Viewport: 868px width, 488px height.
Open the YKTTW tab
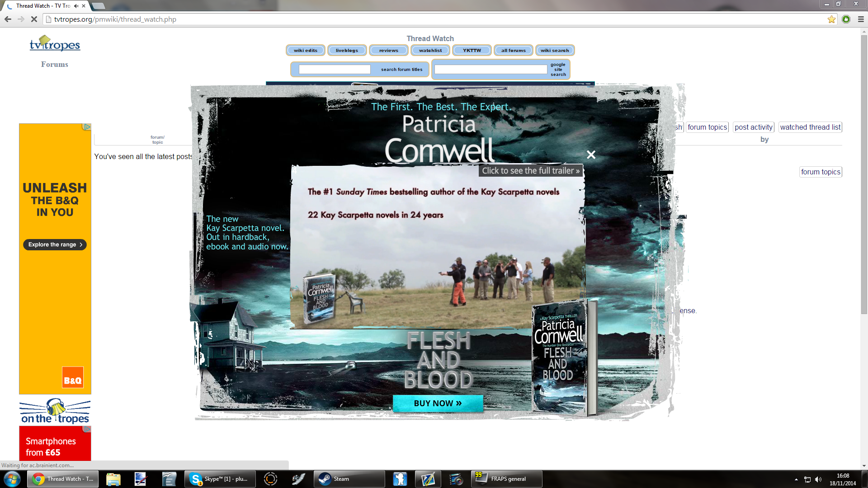(x=472, y=50)
